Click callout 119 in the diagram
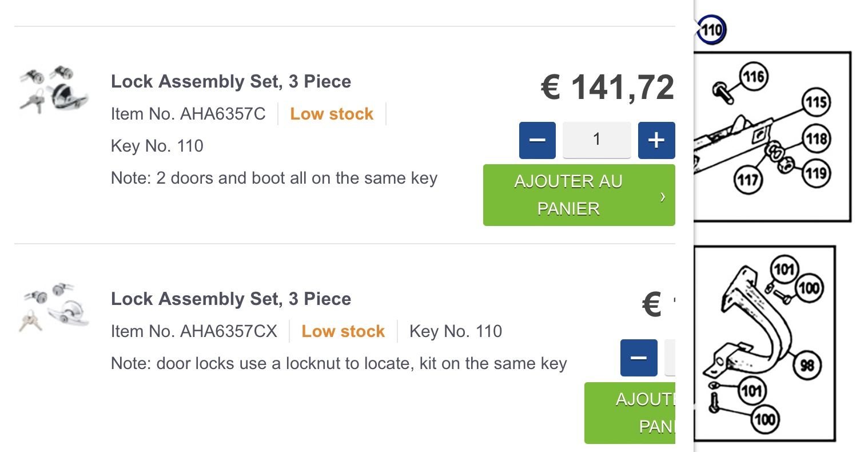 [815, 173]
